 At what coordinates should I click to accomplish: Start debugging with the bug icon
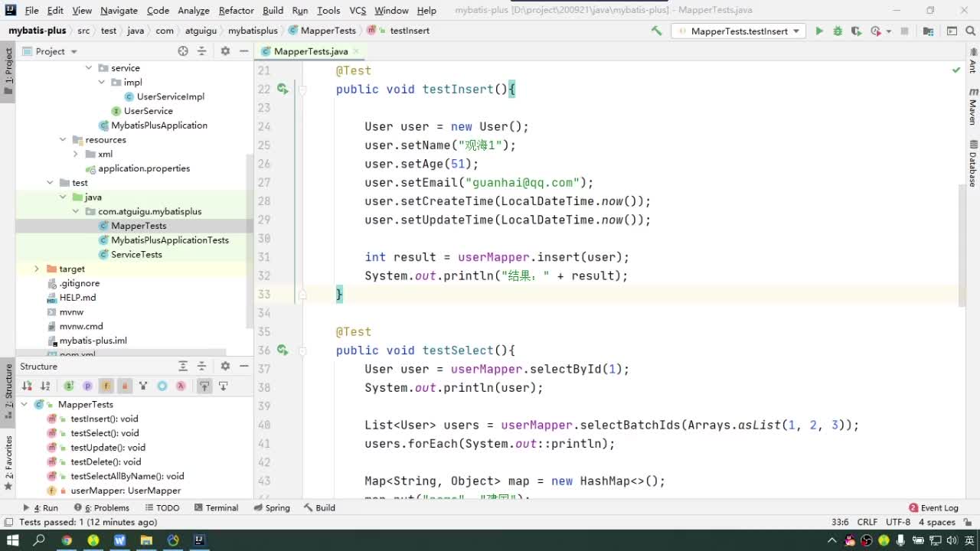[838, 31]
